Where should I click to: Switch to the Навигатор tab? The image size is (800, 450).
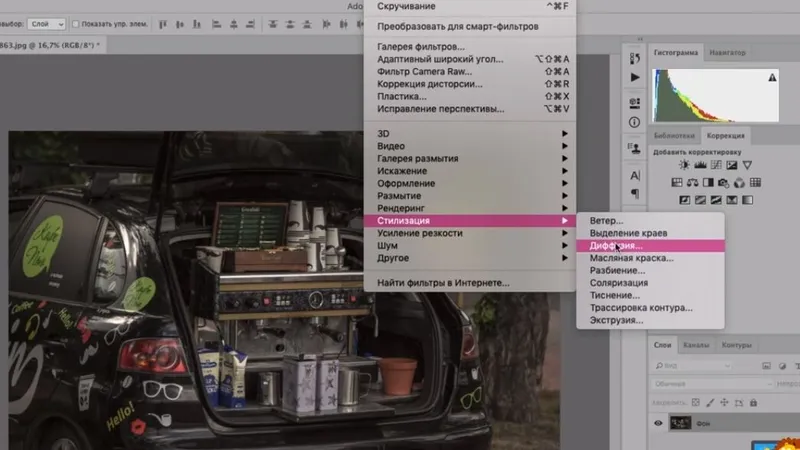click(727, 51)
